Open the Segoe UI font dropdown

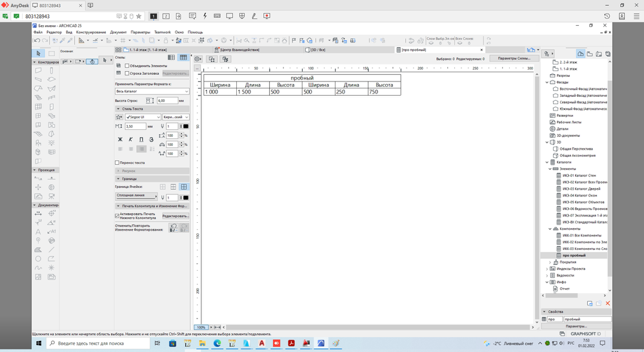click(x=142, y=118)
